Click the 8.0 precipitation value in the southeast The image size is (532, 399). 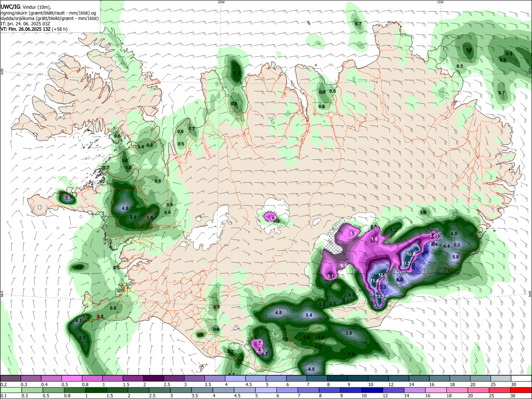pyautogui.click(x=399, y=281)
